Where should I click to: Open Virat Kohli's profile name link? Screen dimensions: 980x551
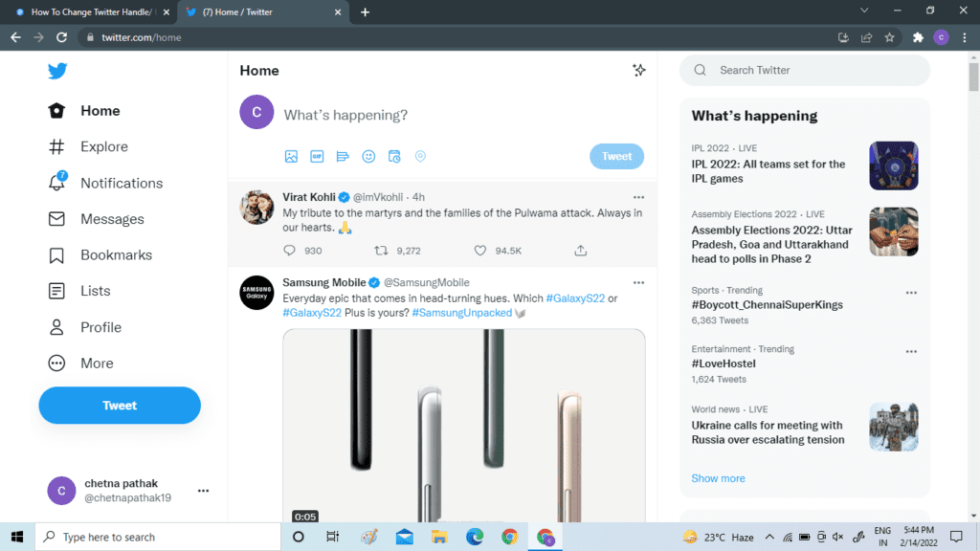[309, 197]
